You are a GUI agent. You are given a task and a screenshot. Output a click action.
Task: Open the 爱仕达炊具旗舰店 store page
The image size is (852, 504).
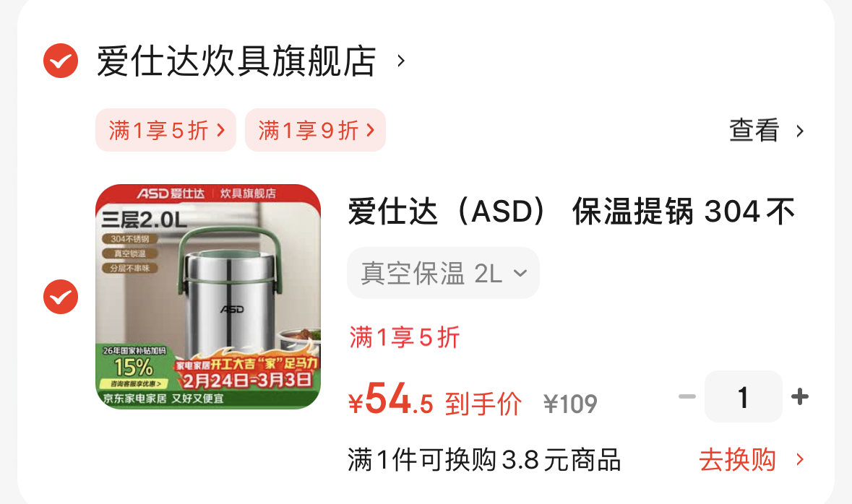(x=236, y=61)
